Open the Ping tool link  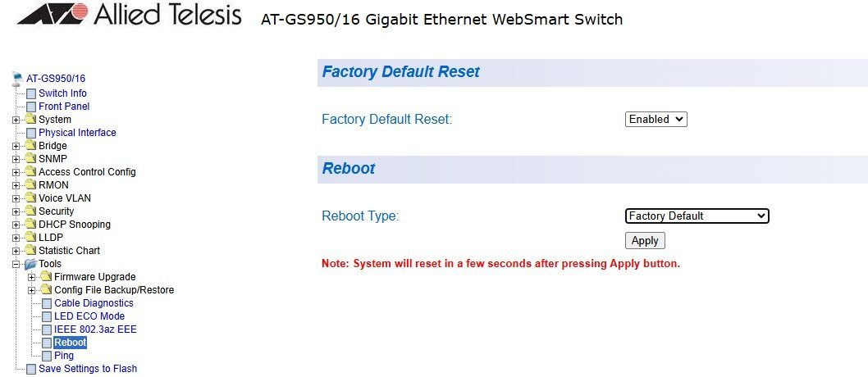(64, 356)
